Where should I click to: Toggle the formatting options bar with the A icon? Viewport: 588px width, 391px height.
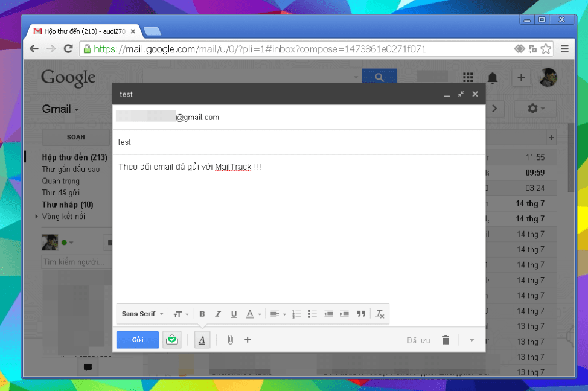coord(202,340)
